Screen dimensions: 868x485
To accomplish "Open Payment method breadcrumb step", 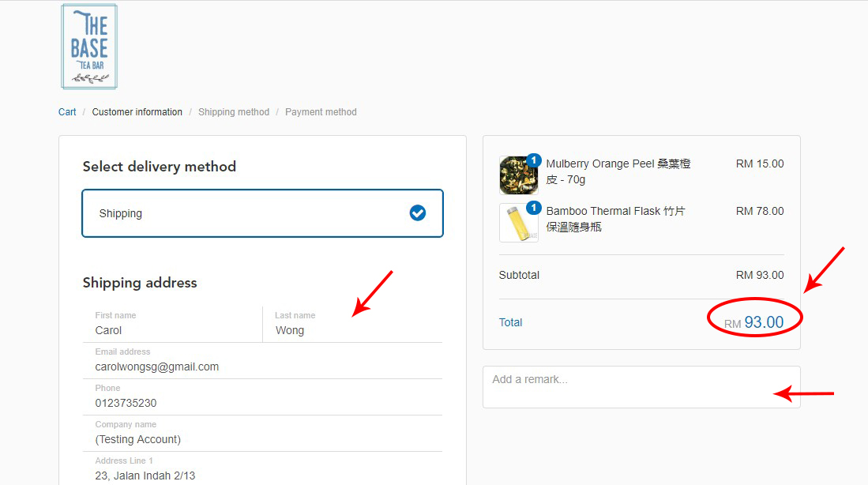I will (321, 112).
